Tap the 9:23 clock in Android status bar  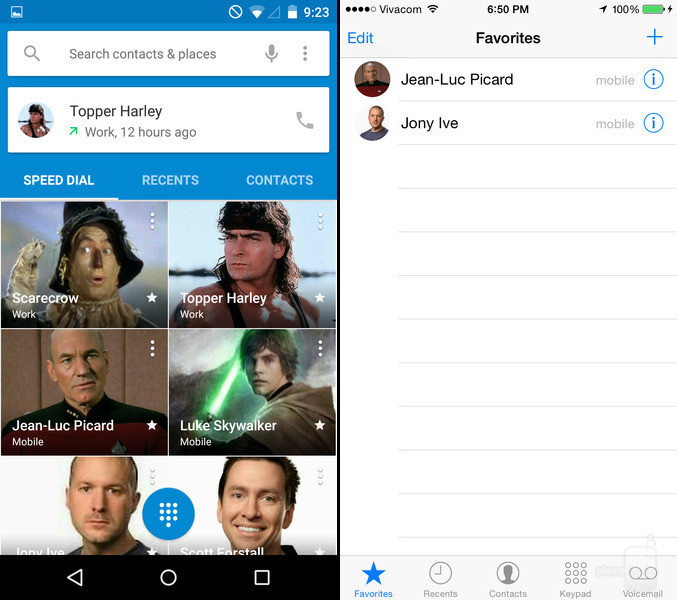316,13
